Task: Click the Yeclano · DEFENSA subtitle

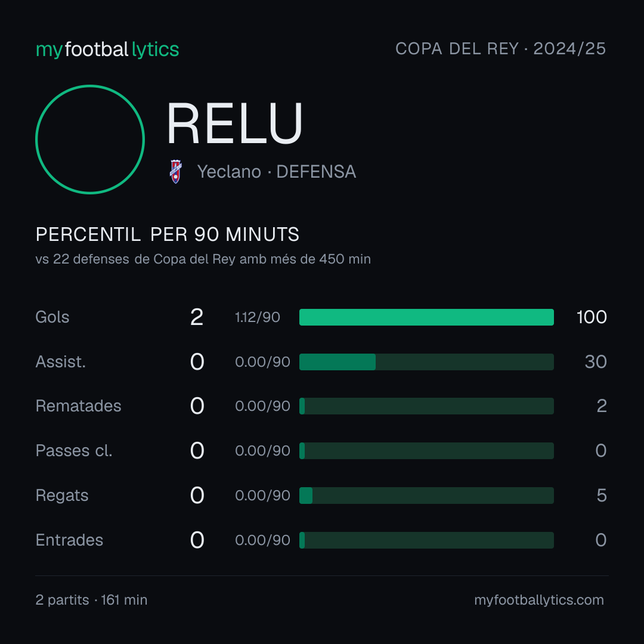Action: click(277, 172)
